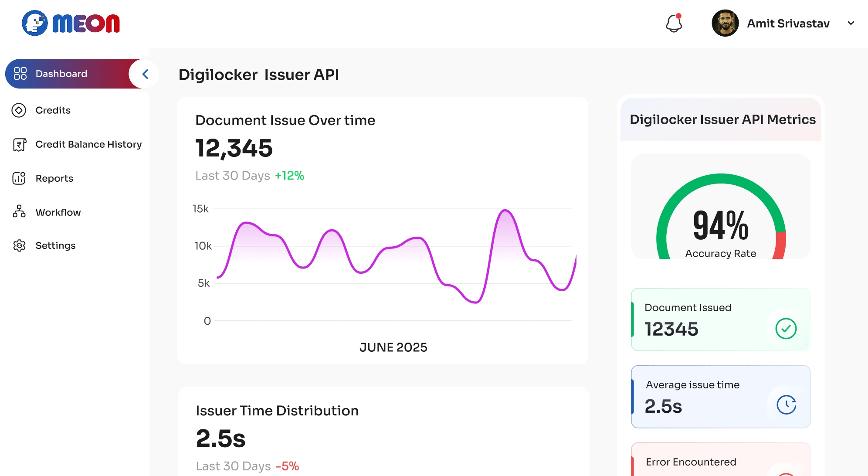Screen dimensions: 868x476
Task: Click the Document Issue Over time title
Action: click(x=285, y=120)
